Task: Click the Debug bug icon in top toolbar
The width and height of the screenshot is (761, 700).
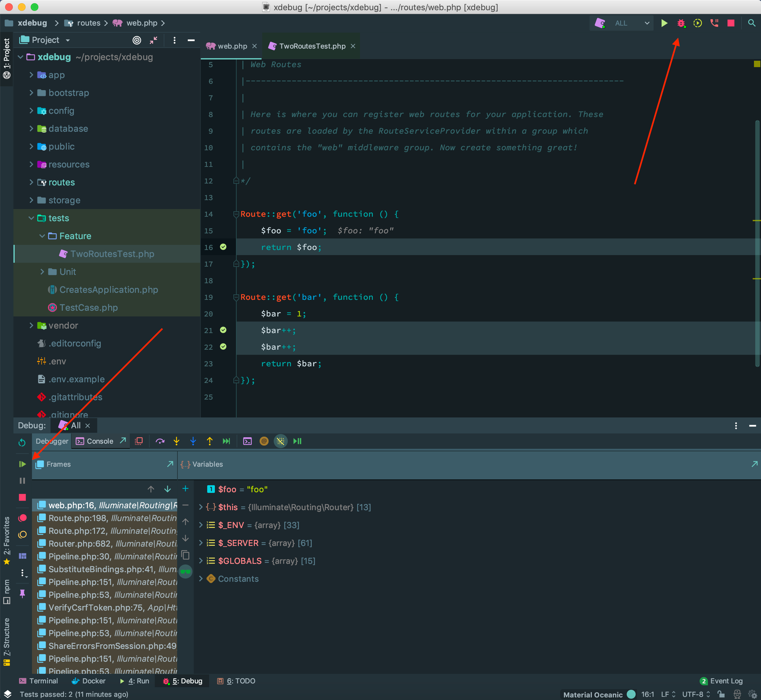Action: click(681, 23)
